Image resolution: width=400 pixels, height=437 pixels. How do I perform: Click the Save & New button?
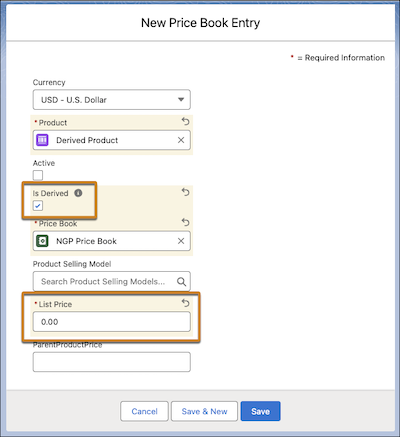coord(204,411)
